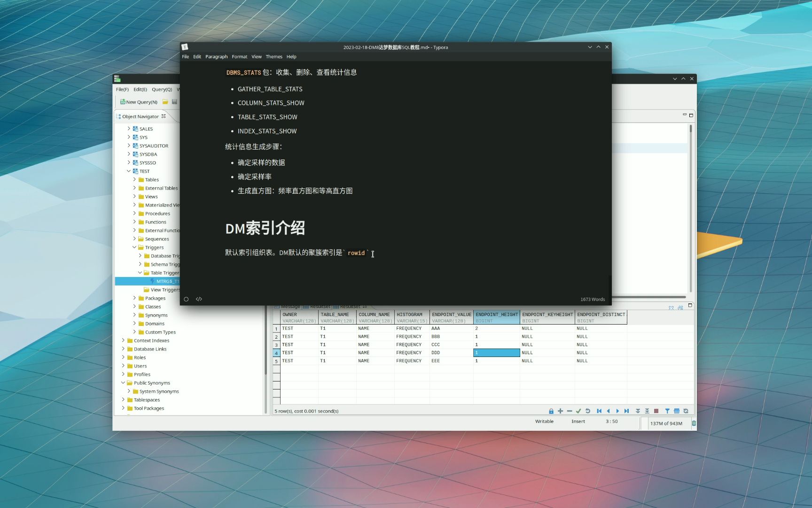The height and width of the screenshot is (508, 812).
Task: Click the lock icon in the resultset toolbar
Action: (551, 411)
